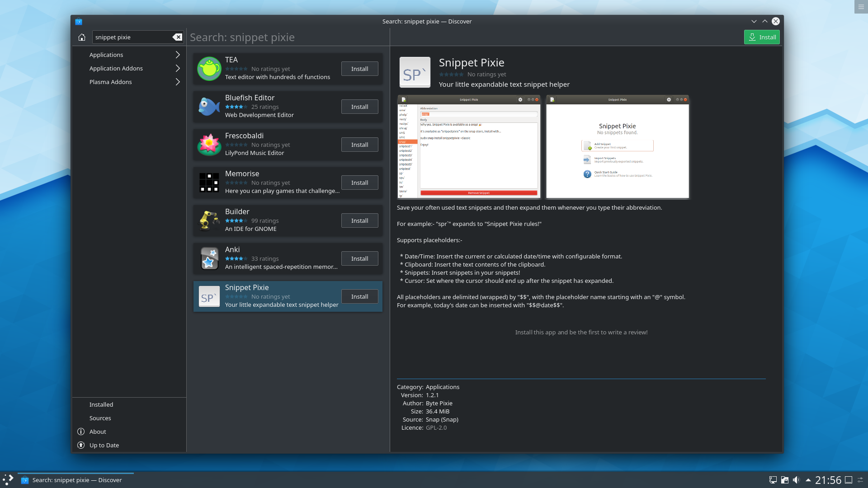This screenshot has width=868, height=488.
Task: Install Anki
Action: pyautogui.click(x=360, y=258)
